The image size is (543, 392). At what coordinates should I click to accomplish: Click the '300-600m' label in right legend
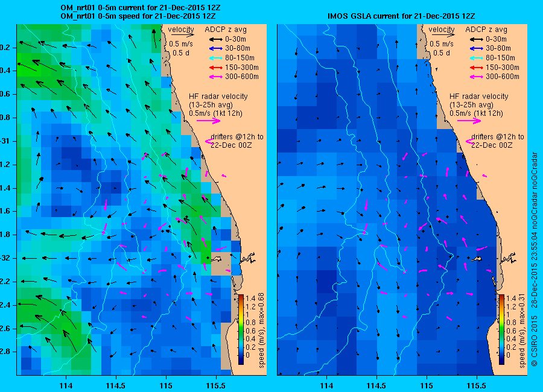click(503, 77)
